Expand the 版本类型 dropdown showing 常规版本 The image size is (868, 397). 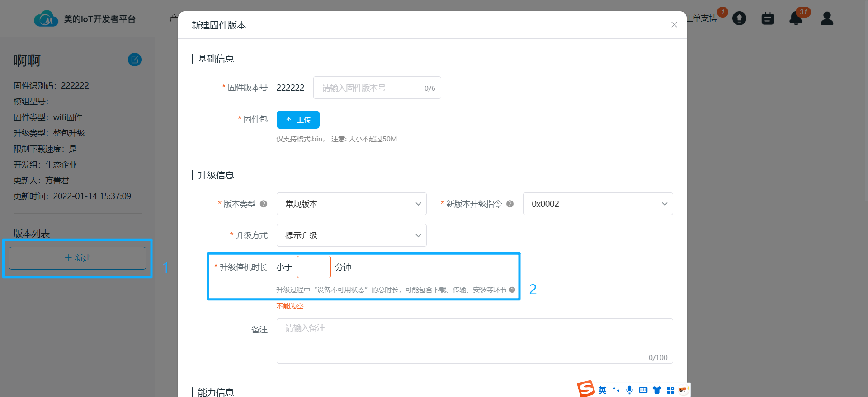pos(351,204)
